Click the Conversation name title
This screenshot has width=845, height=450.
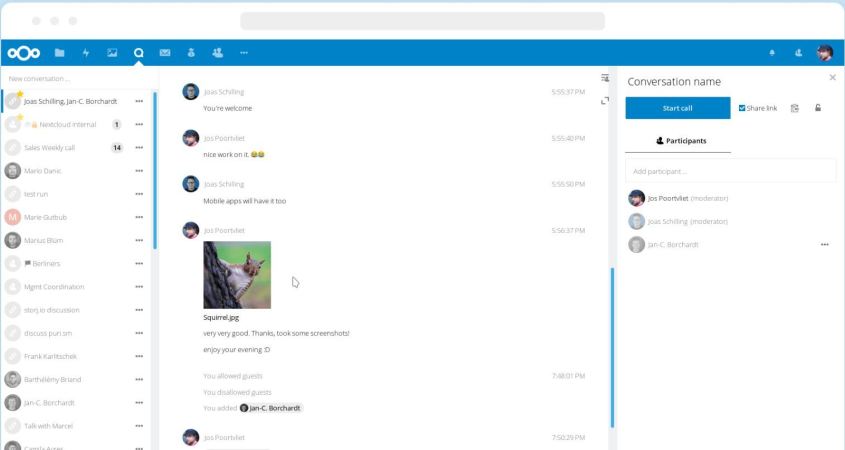[674, 81]
